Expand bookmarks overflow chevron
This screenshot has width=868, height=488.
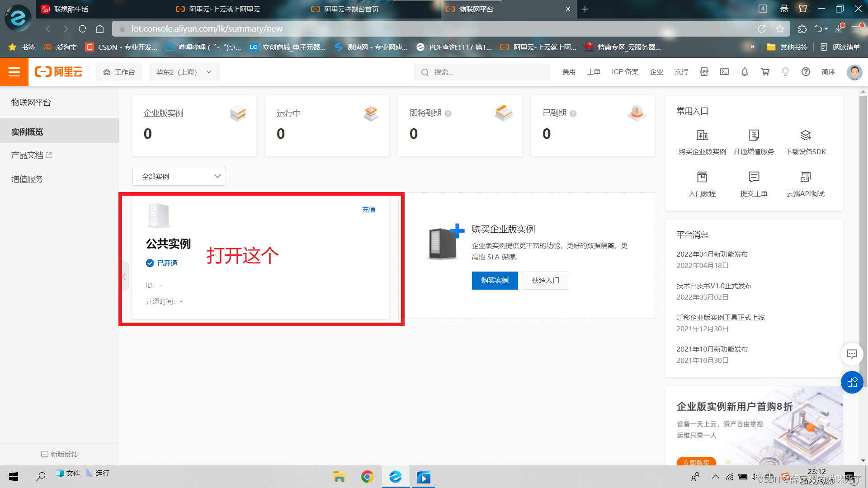click(x=752, y=47)
